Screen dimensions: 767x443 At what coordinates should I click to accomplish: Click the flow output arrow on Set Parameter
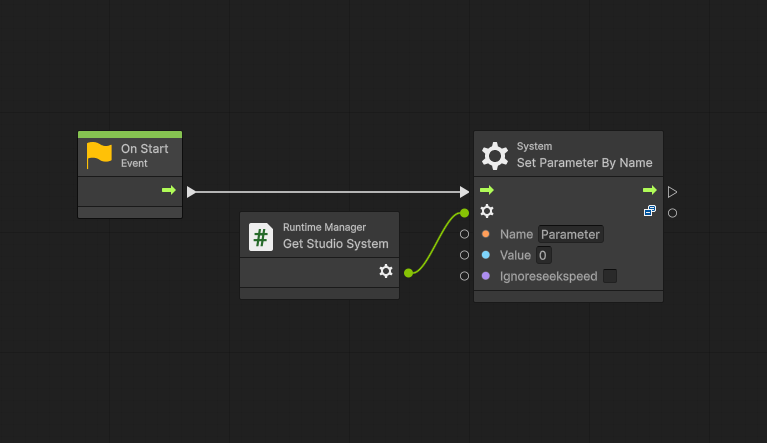pyautogui.click(x=650, y=190)
